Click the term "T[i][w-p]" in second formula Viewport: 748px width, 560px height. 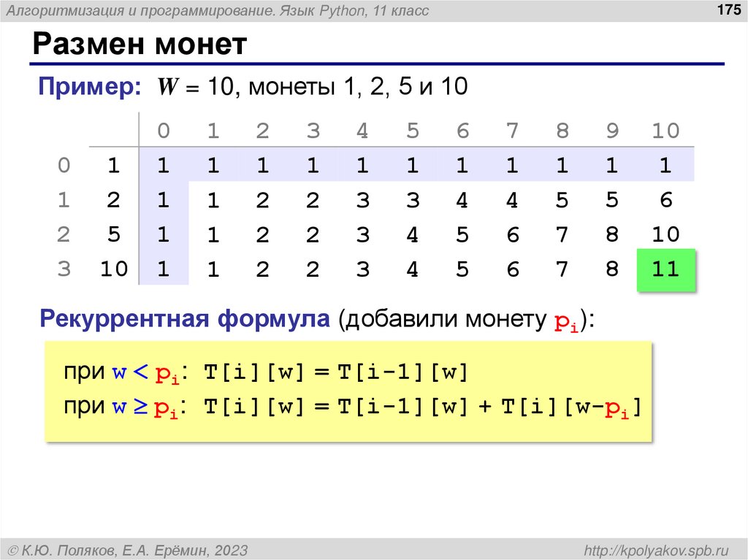pyautogui.click(x=571, y=407)
